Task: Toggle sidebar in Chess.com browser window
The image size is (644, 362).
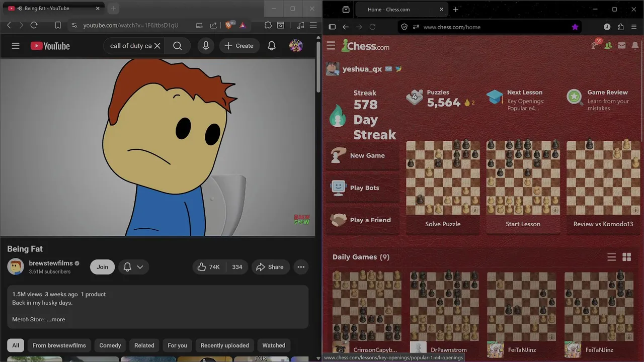Action: 332,27
